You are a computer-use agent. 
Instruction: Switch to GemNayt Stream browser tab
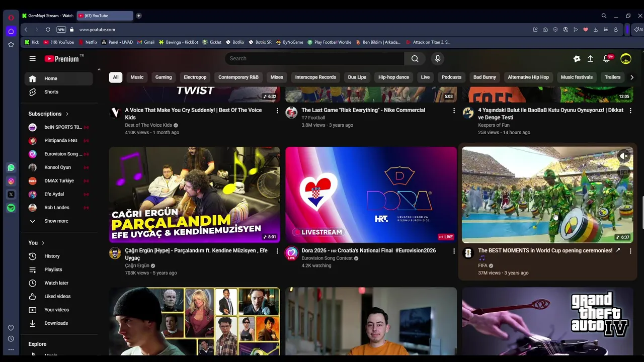click(x=48, y=16)
